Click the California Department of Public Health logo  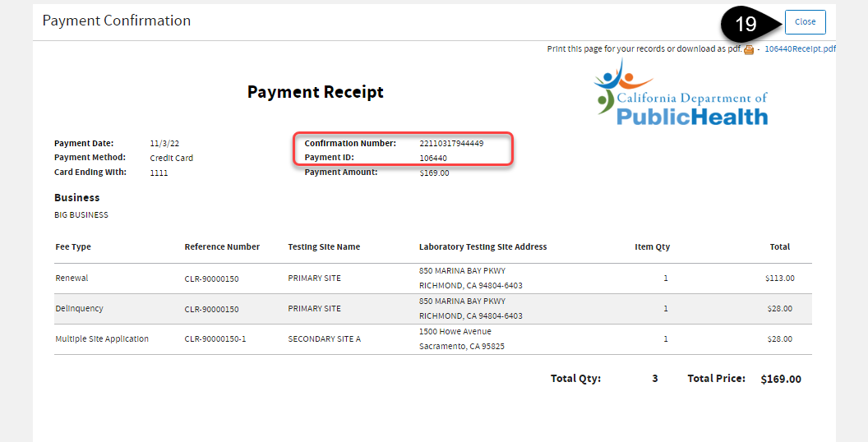click(x=681, y=93)
